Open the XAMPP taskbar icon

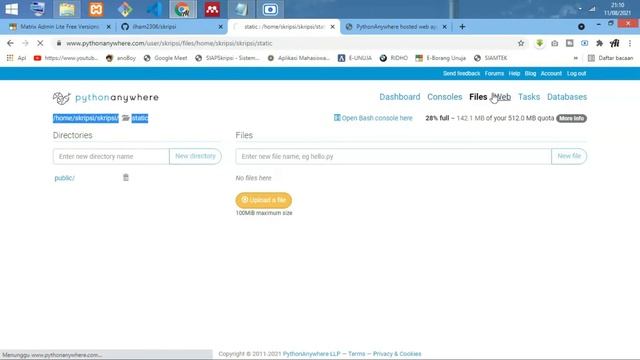pyautogui.click(x=96, y=9)
